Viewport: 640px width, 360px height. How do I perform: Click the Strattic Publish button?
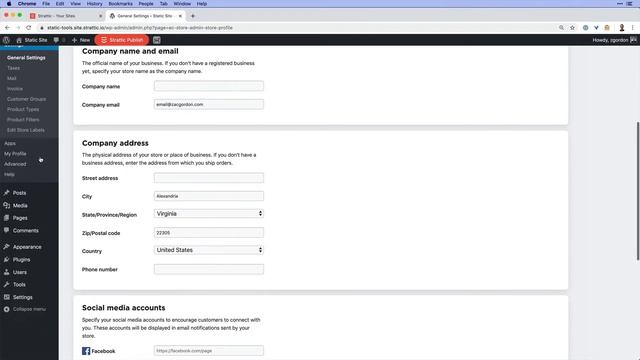point(122,40)
